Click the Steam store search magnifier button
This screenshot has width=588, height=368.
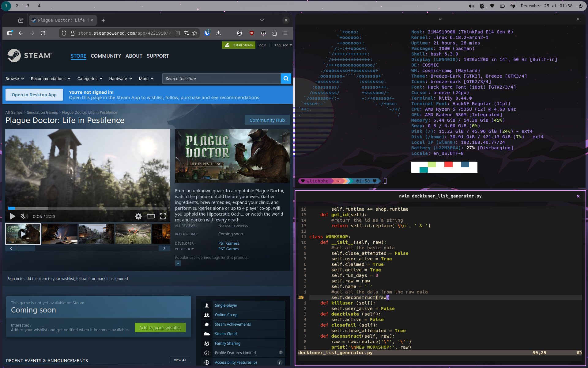click(x=286, y=79)
